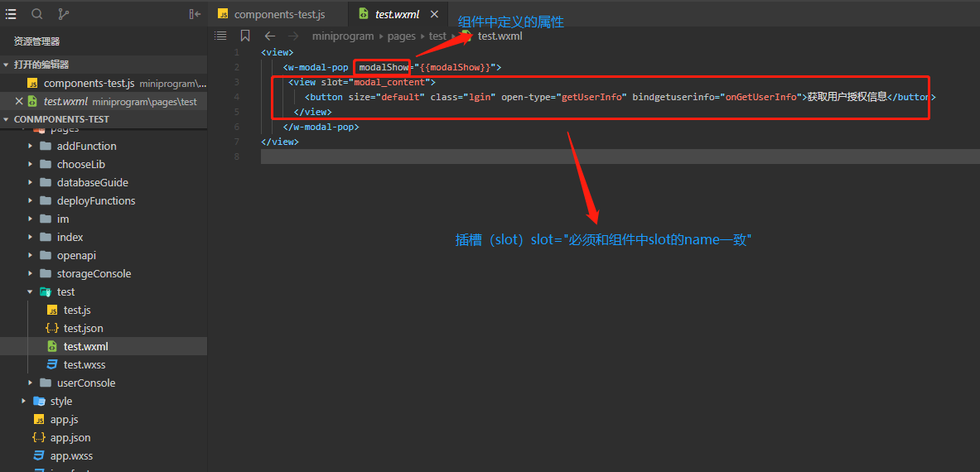
Task: Click the empty line 8 in editor
Action: pyautogui.click(x=620, y=157)
